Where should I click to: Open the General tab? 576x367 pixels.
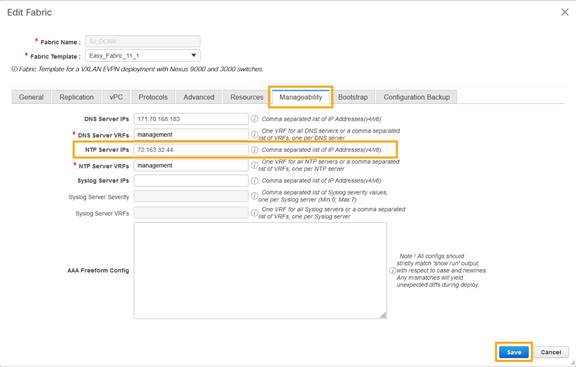click(31, 97)
